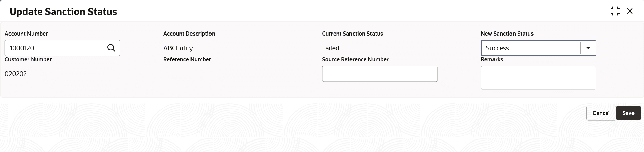
Task: Click the New Sanction Status label
Action: click(507, 34)
